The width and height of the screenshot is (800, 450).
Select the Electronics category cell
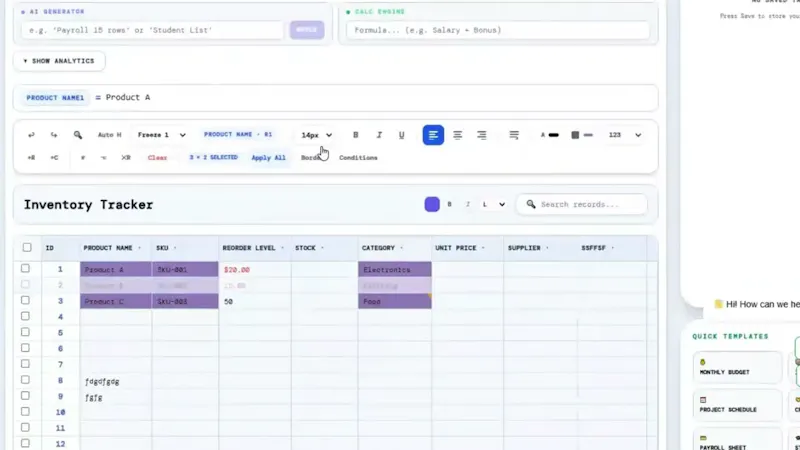pyautogui.click(x=395, y=269)
